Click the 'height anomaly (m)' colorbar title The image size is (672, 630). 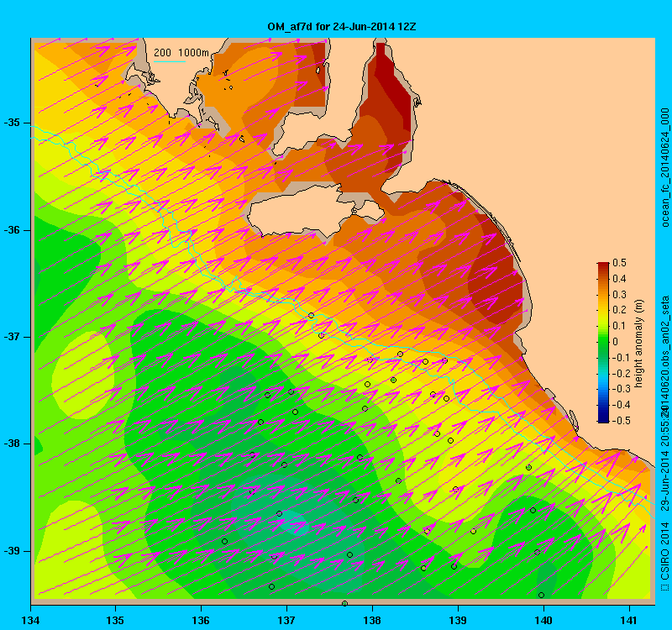[639, 344]
